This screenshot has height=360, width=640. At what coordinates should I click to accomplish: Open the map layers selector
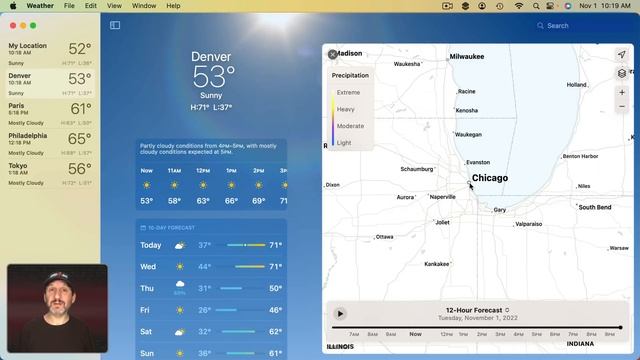click(x=622, y=73)
